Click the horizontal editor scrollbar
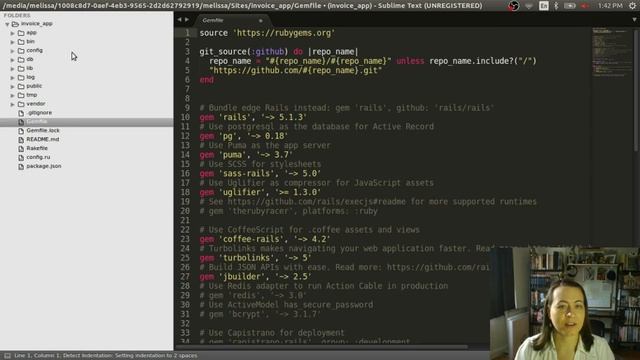 click(322, 347)
